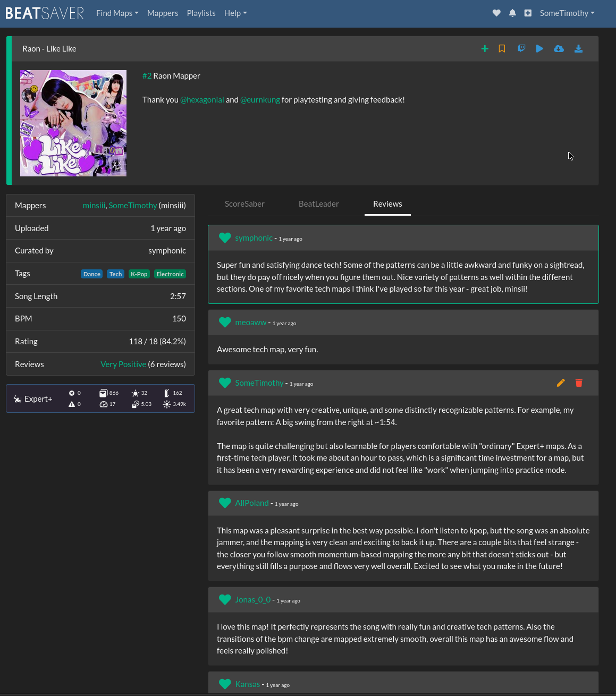Click the upload plus-square icon in navbar
This screenshot has height=696, width=616.
[528, 13]
